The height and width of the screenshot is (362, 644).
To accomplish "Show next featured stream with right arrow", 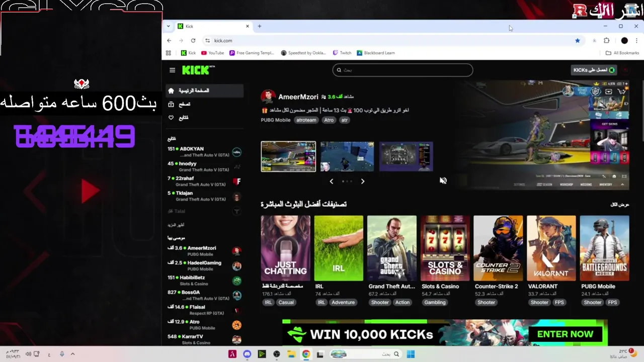I will (x=362, y=181).
